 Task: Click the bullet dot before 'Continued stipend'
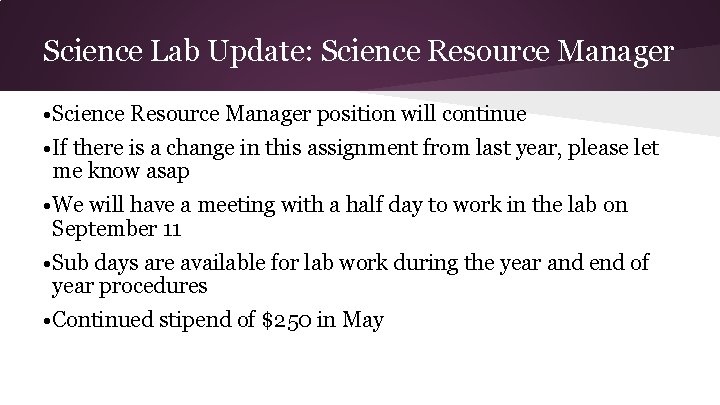[46, 322]
